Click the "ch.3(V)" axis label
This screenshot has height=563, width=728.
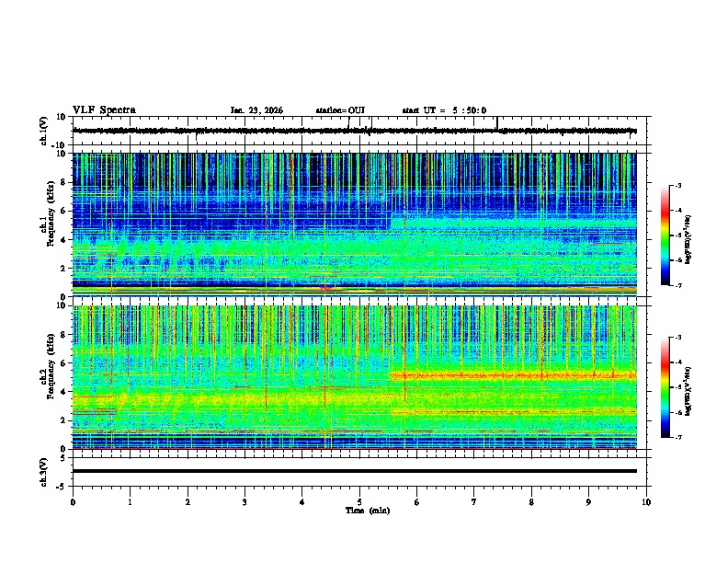(x=44, y=472)
